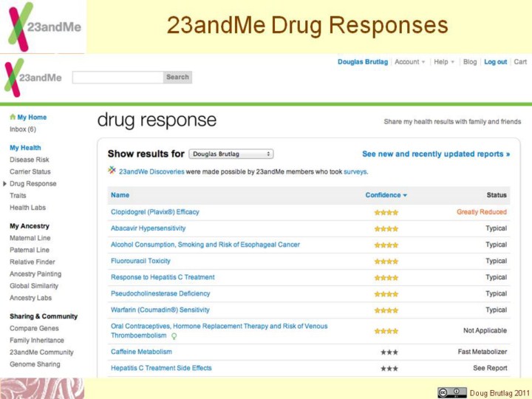Click the Log out link

(x=495, y=62)
